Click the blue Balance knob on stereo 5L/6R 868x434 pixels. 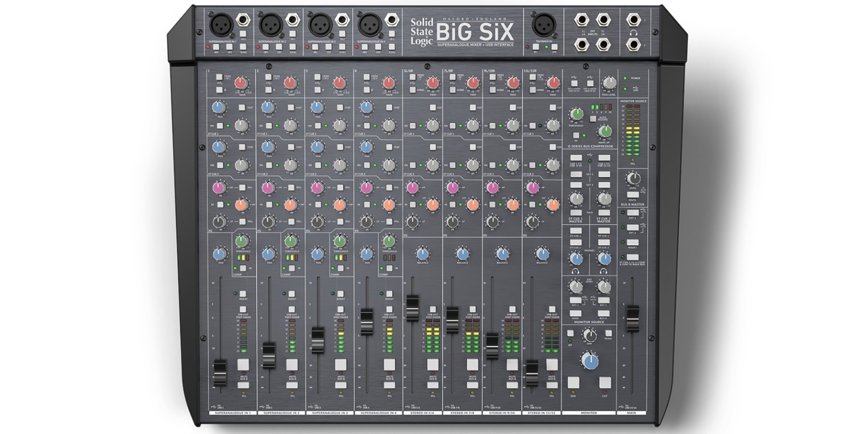[422, 254]
